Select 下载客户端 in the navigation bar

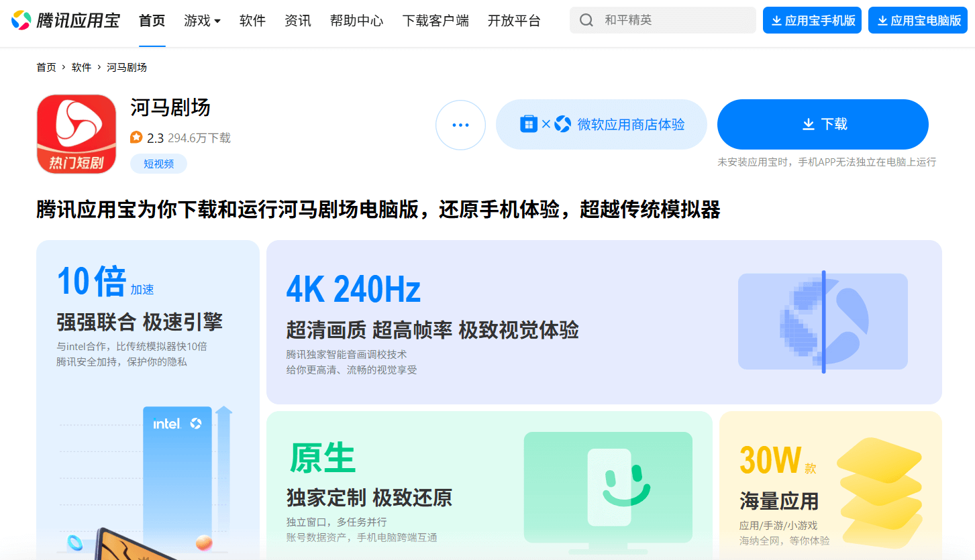point(435,21)
